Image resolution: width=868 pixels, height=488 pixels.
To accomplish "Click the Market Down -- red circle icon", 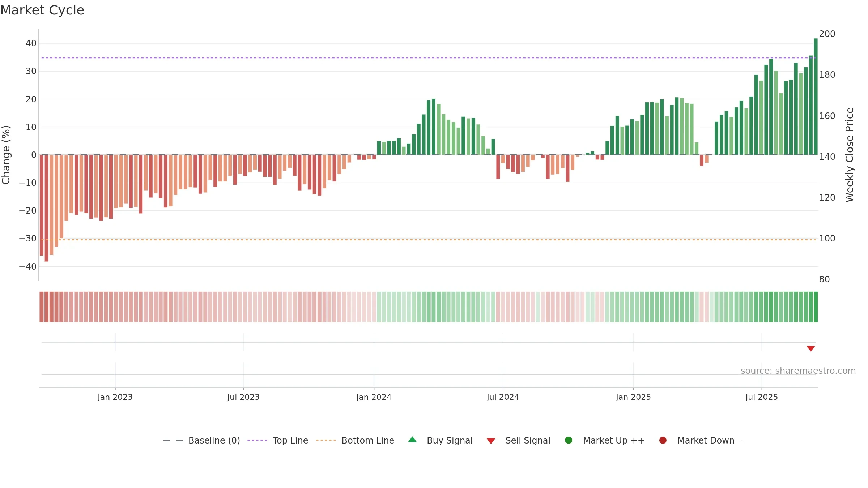I will pos(663,440).
